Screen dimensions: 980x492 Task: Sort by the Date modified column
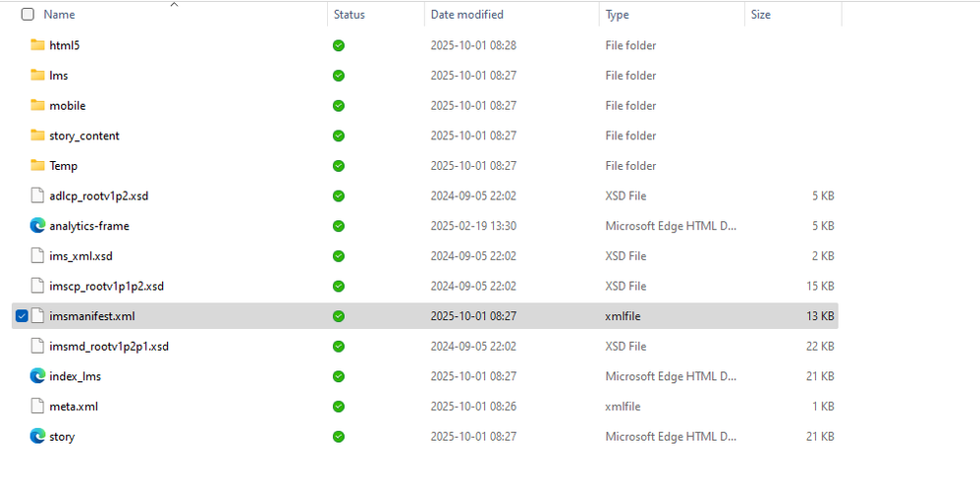[x=466, y=15]
